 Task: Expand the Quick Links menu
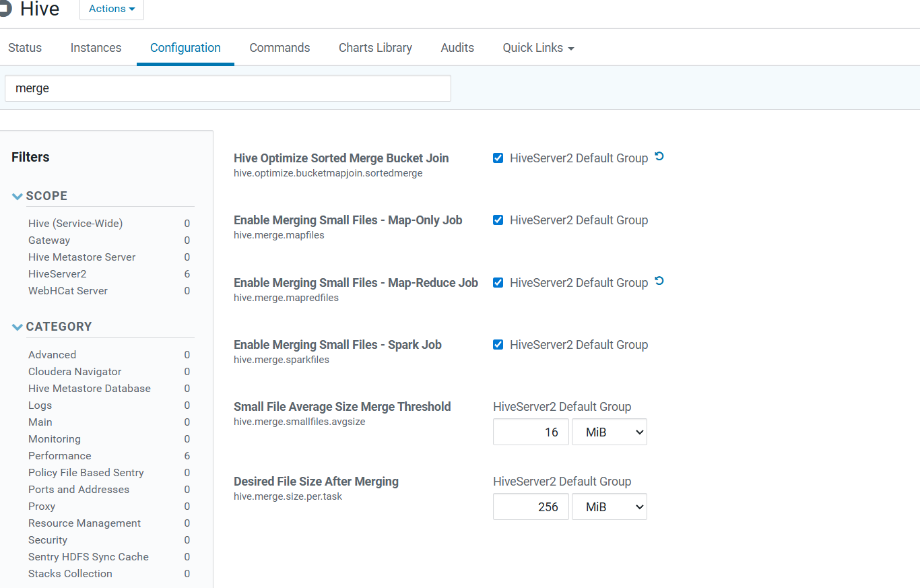click(x=538, y=48)
